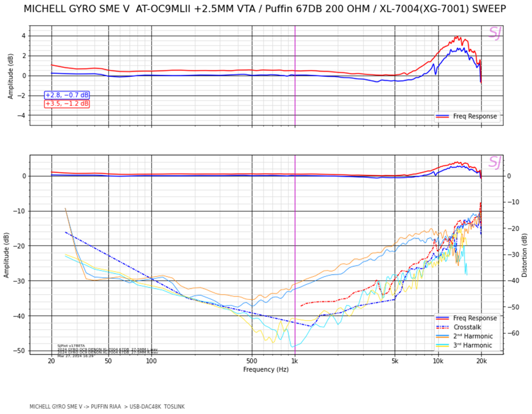
Task: Click '−40' tick on bottom left amplitude axis
Action: (x=19, y=316)
